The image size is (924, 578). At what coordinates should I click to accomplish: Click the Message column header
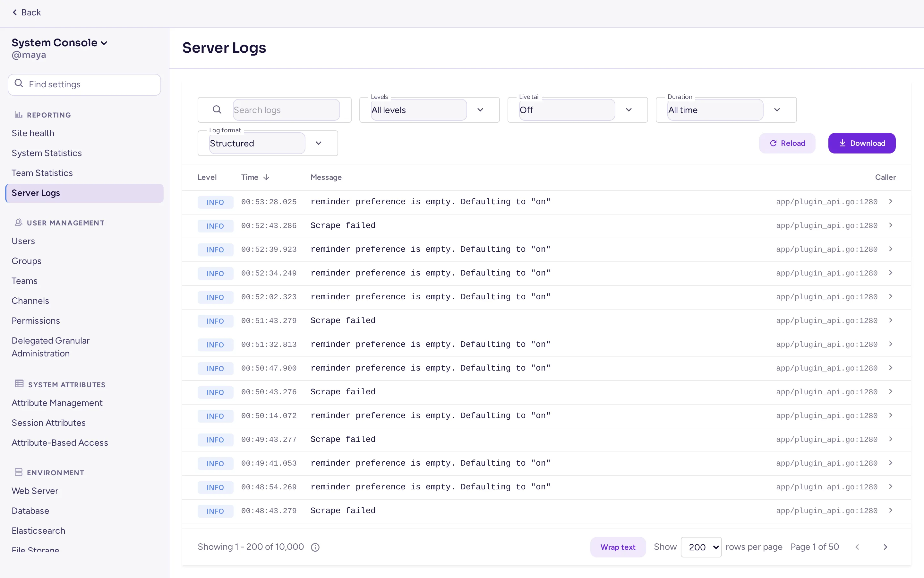point(326,177)
